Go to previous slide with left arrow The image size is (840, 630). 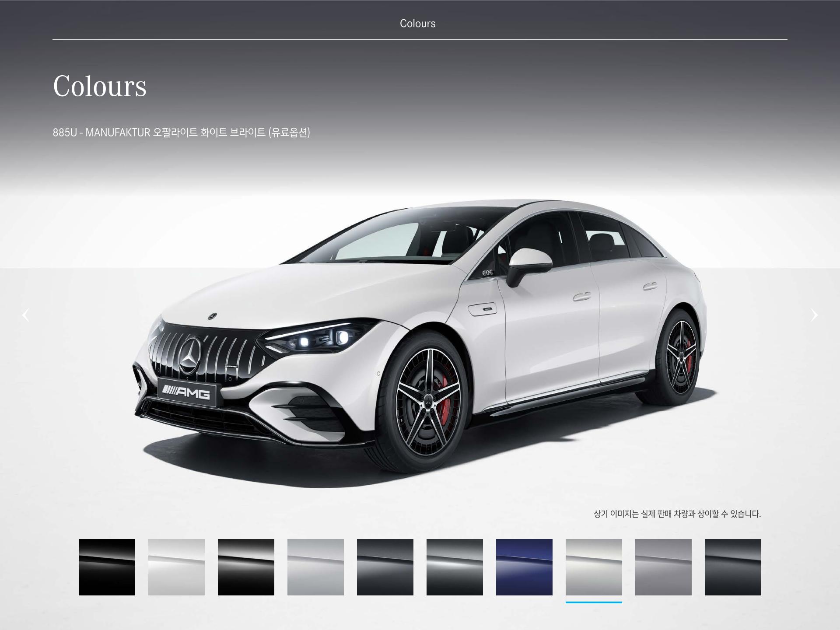(26, 315)
